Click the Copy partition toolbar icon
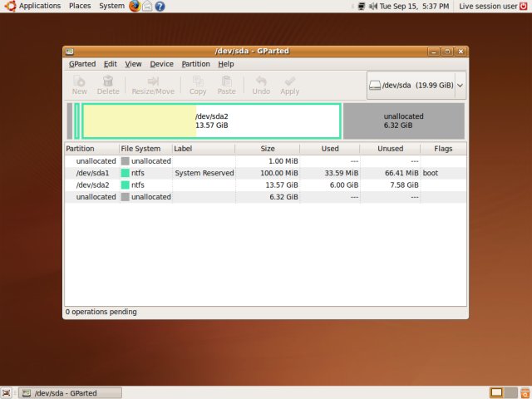The width and height of the screenshot is (532, 399). (x=198, y=85)
